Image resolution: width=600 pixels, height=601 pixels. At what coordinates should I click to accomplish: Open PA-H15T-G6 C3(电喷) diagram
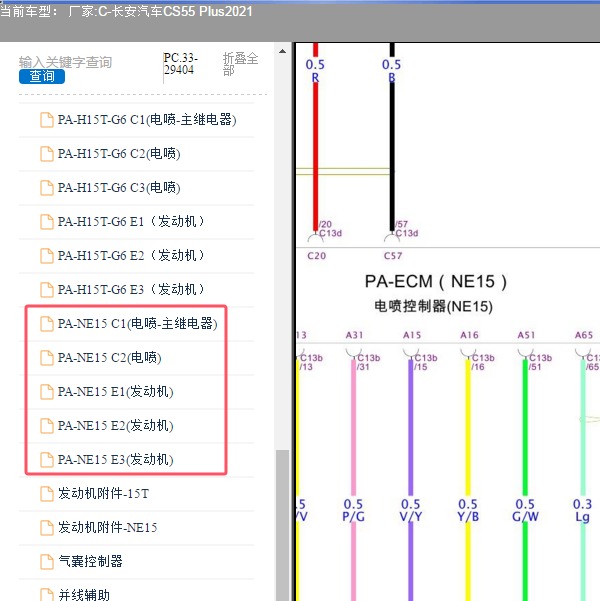point(119,187)
